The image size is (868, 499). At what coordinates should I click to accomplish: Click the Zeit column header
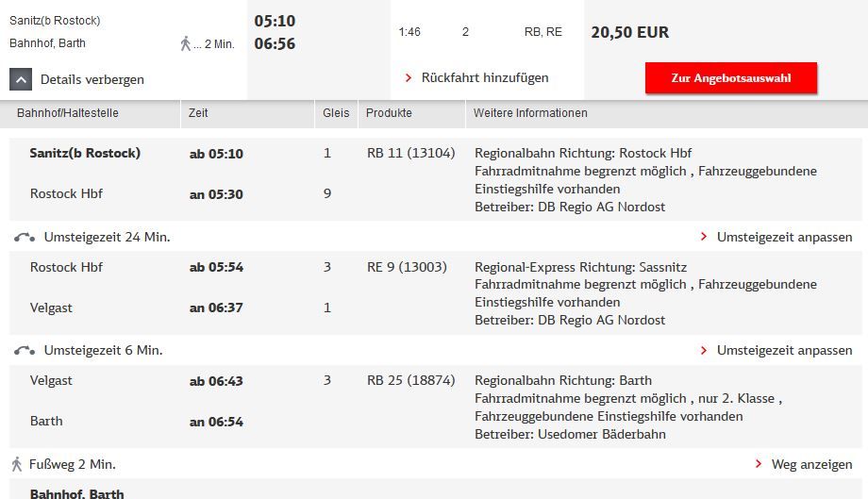tap(198, 113)
